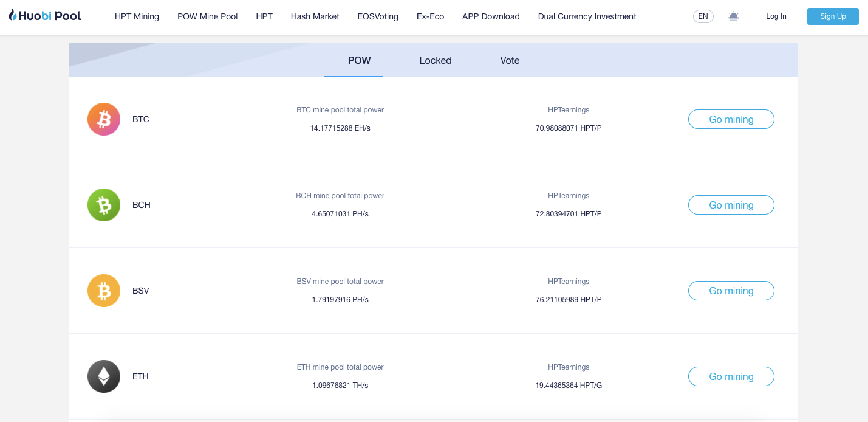
Task: Click Go mining for BTC
Action: click(x=731, y=119)
